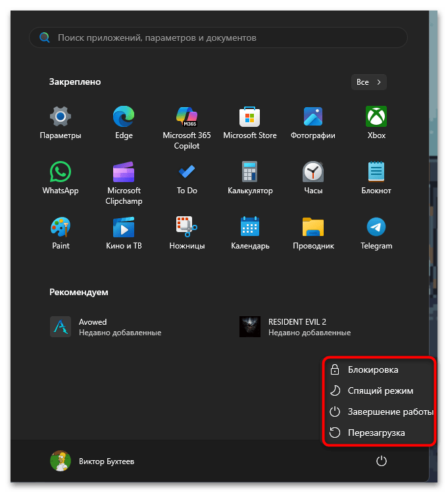Image resolution: width=448 pixels, height=493 pixels.
Task: Launch the Фотографии app
Action: coord(313,123)
